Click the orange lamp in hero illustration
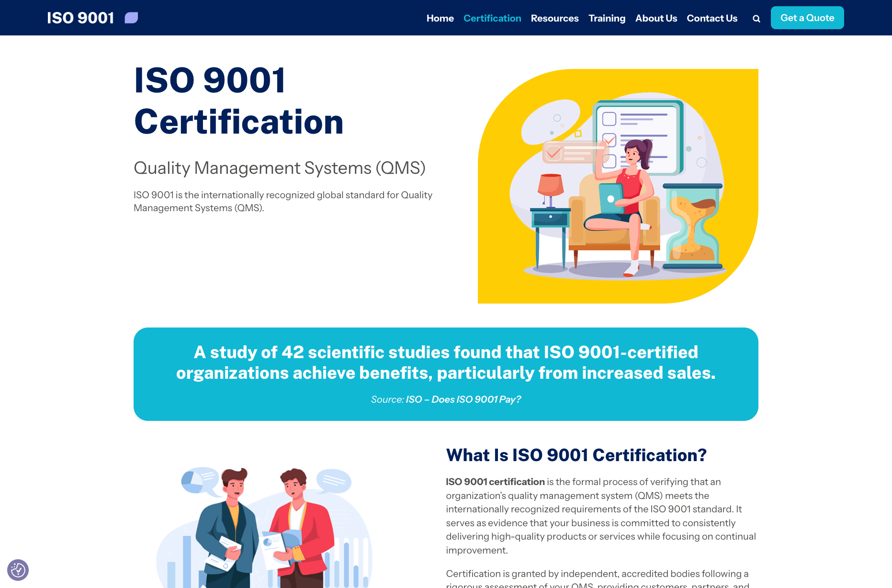Viewport: 892px width, 588px height. click(x=551, y=186)
